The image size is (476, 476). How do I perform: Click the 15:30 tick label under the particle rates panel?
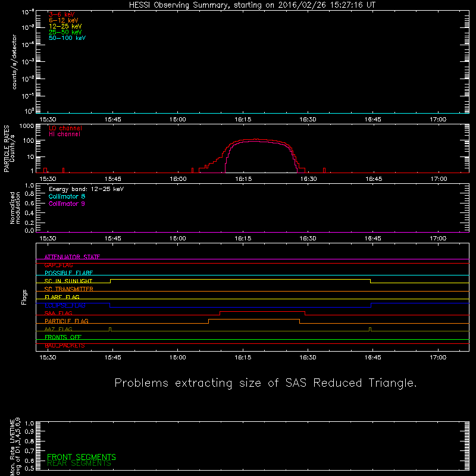[48, 179]
